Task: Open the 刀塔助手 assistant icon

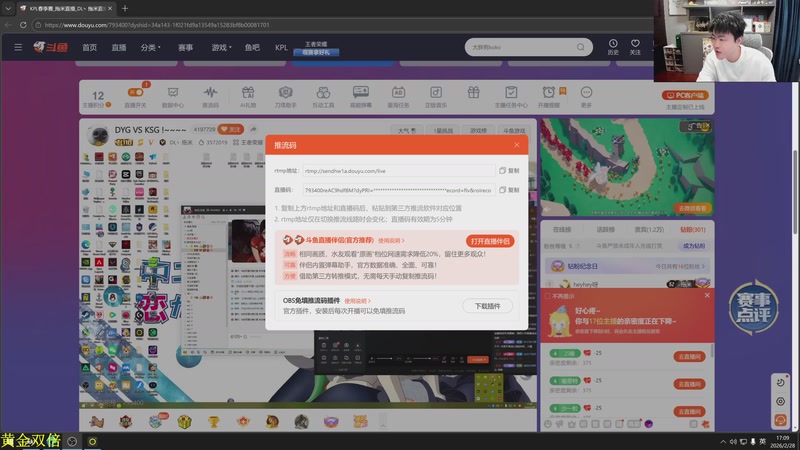Action: coord(285,97)
